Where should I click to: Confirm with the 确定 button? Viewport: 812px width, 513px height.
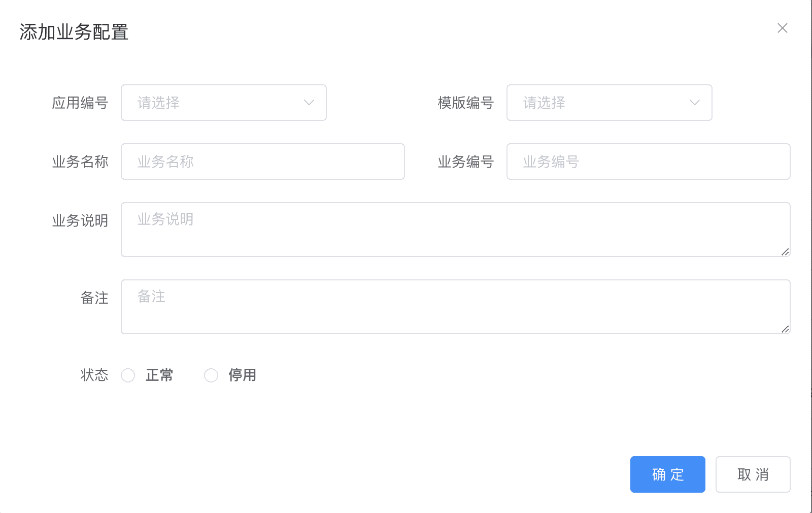pyautogui.click(x=667, y=474)
